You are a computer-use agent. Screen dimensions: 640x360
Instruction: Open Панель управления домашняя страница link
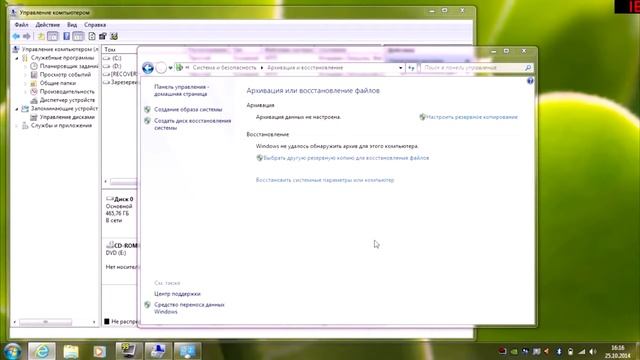[x=182, y=91]
